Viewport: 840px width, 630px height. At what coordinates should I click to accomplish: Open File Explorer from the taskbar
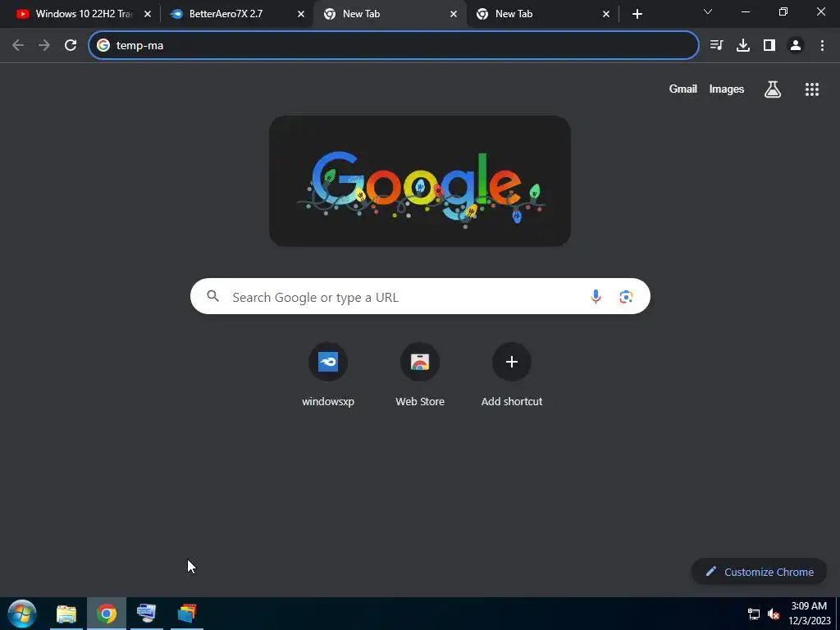coord(66,614)
